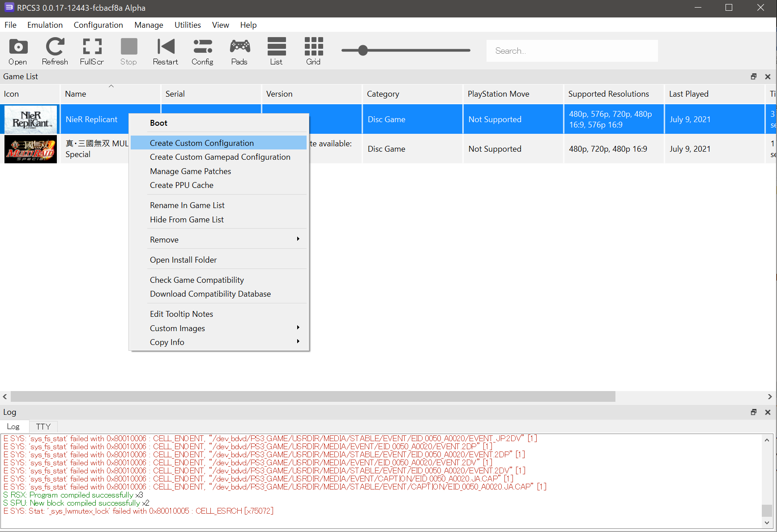777x532 pixels.
Task: Click the 'NieR Replicant' name cell
Action: [91, 119]
